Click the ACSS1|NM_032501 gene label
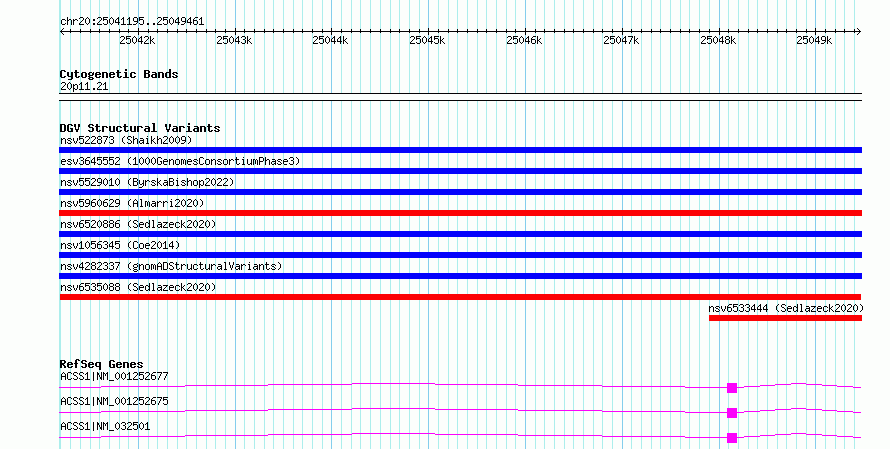This screenshot has width=890, height=449. [105, 426]
